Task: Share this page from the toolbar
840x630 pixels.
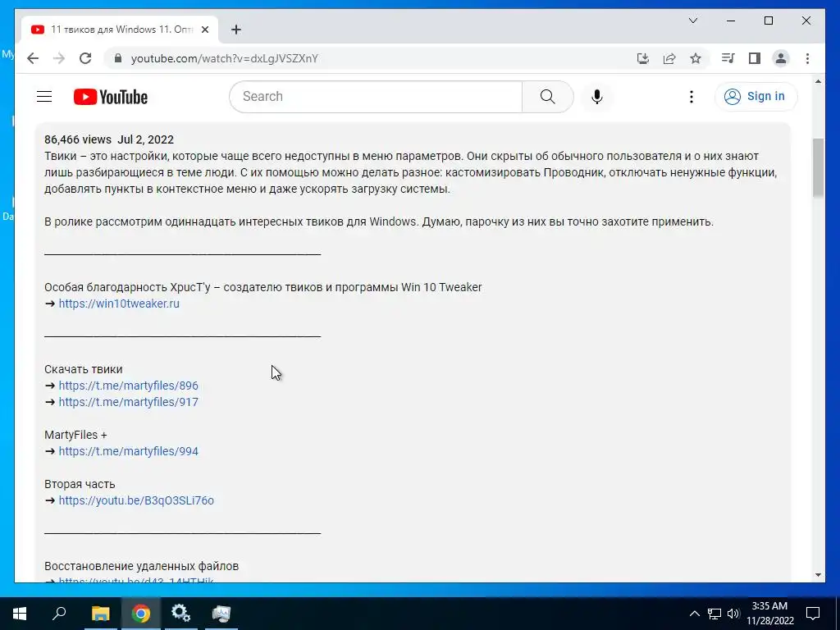Action: click(669, 58)
